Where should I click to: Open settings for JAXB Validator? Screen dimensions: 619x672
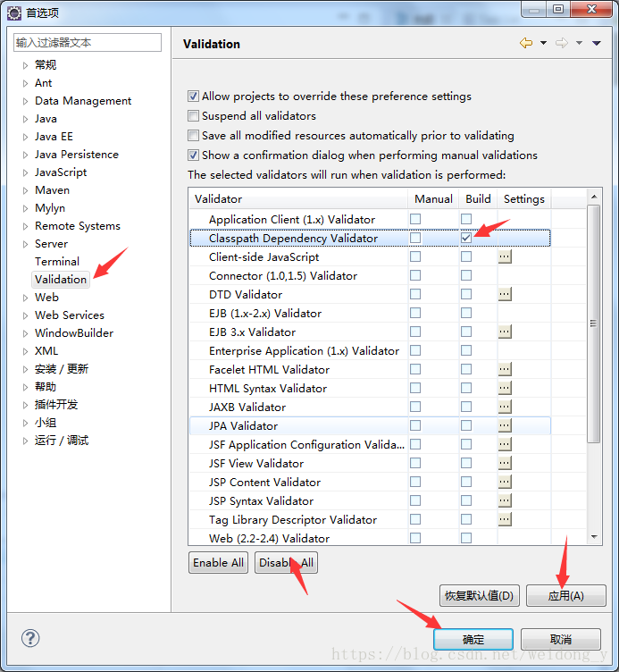click(x=505, y=407)
